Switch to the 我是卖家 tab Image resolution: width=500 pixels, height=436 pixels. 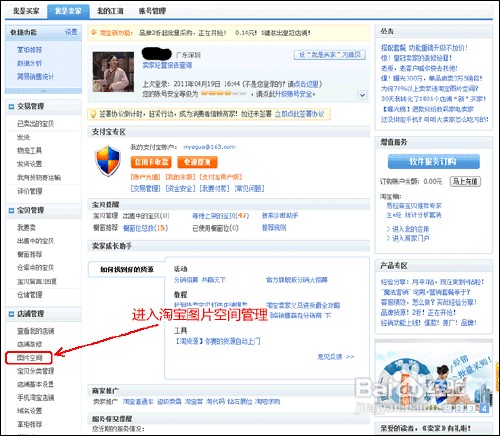tap(68, 11)
